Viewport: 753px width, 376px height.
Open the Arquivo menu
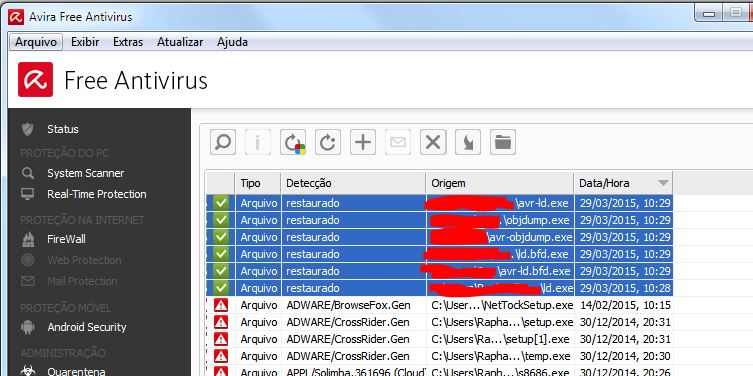[36, 42]
